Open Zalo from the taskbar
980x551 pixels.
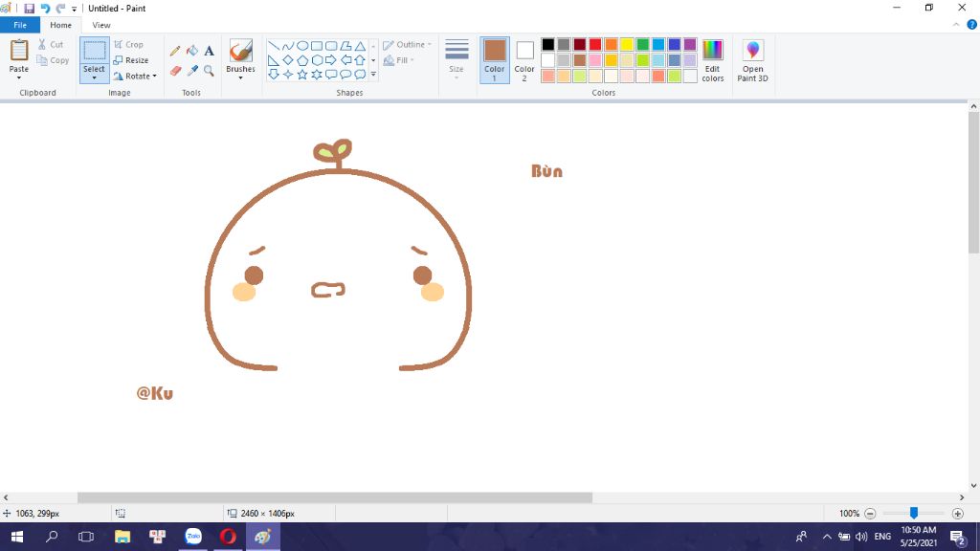193,537
